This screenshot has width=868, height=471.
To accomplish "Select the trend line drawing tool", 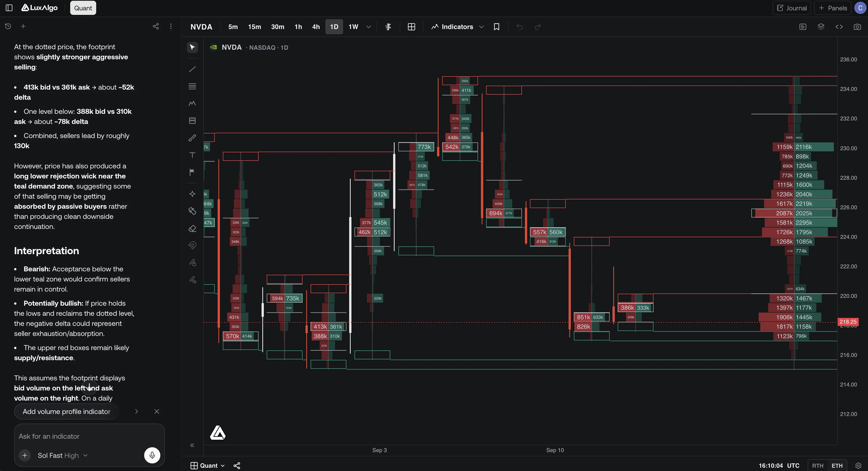I will click(x=192, y=69).
